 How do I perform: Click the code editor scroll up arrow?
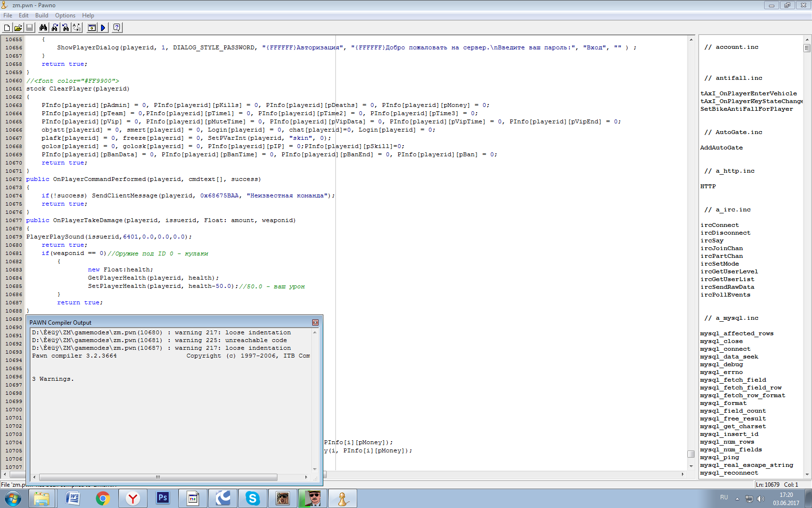point(691,39)
